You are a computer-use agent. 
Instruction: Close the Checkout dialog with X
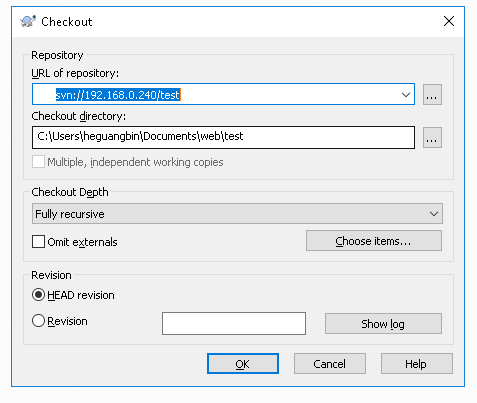449,21
